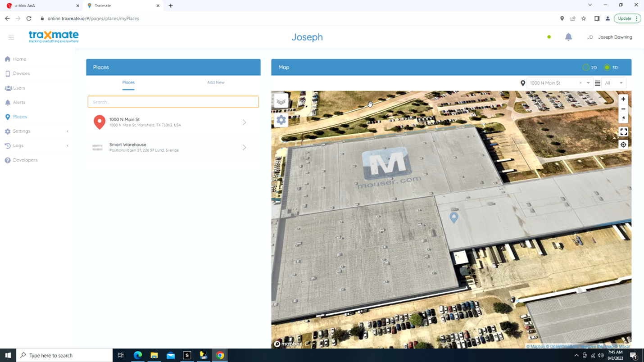Screen dimensions: 644x362
Task: Click the Smart Warehouse building icon
Action: (x=97, y=147)
